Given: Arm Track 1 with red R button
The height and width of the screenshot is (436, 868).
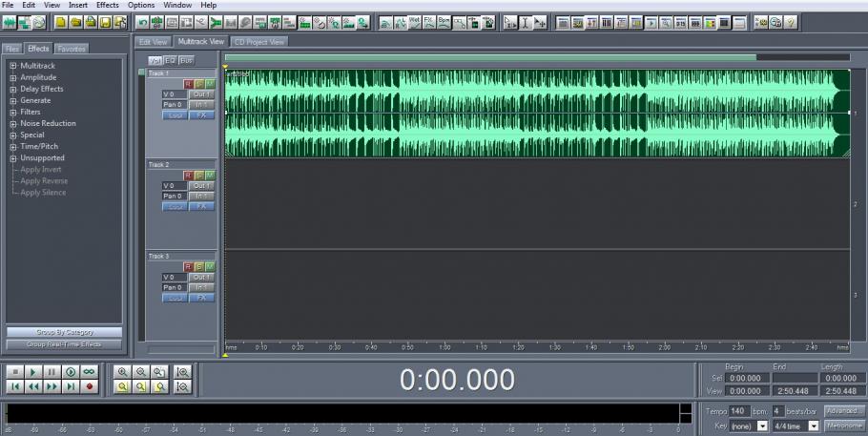Looking at the screenshot, I should point(189,84).
